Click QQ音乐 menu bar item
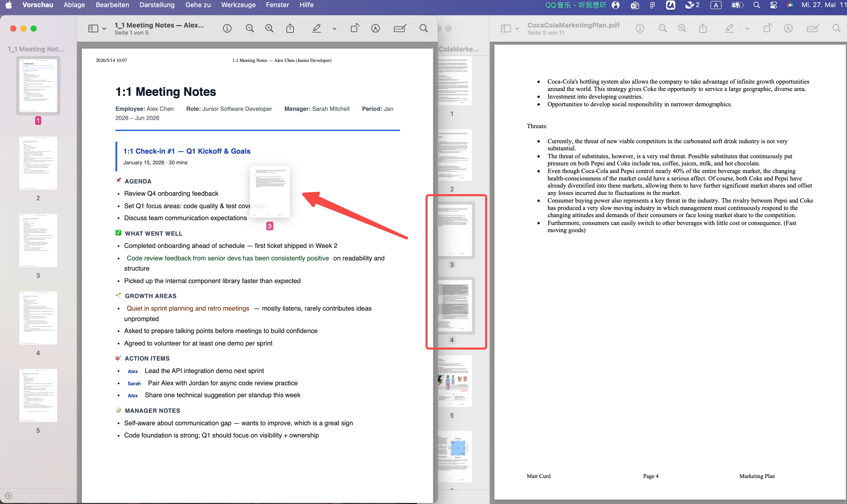The image size is (847, 504). click(575, 5)
